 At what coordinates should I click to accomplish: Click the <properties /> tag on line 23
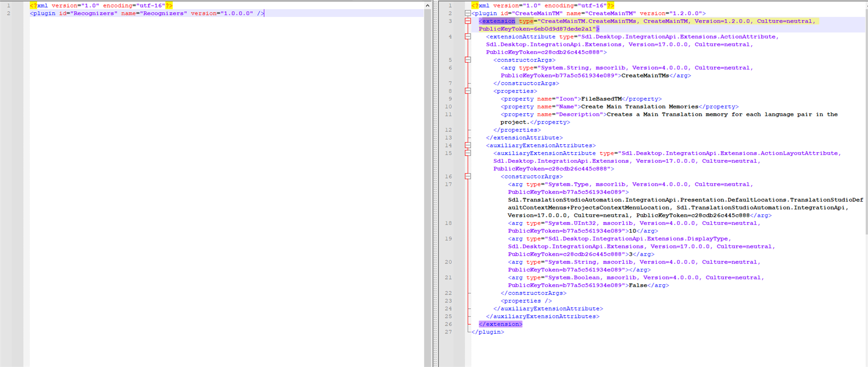526,301
